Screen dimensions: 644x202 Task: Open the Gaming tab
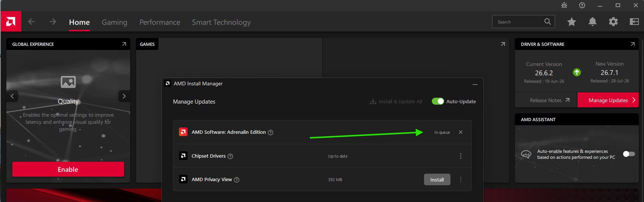click(x=114, y=22)
